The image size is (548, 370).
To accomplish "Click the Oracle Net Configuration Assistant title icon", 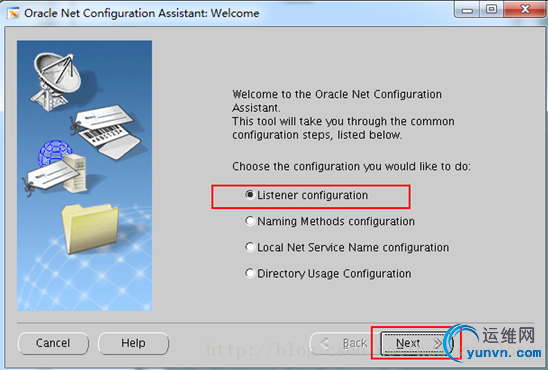I will pyautogui.click(x=14, y=14).
